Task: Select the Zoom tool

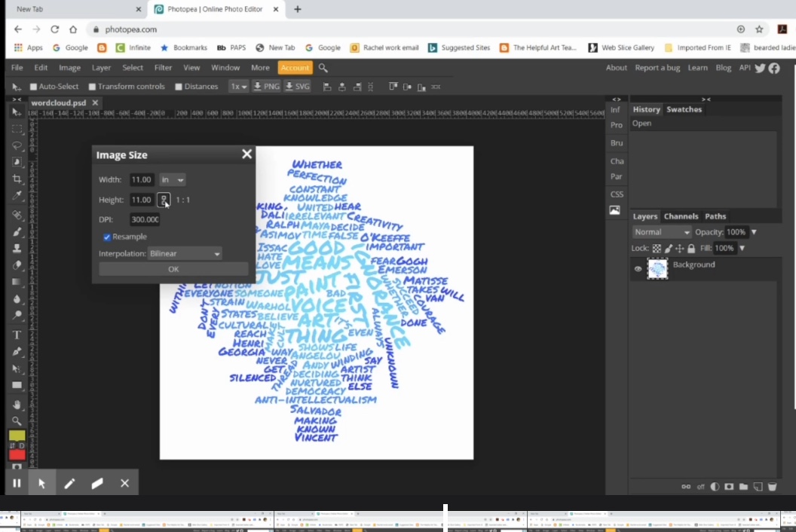Action: pyautogui.click(x=17, y=422)
